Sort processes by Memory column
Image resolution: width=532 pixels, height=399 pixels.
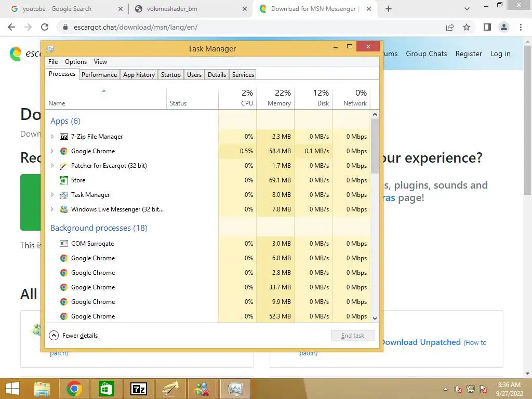tap(275, 97)
